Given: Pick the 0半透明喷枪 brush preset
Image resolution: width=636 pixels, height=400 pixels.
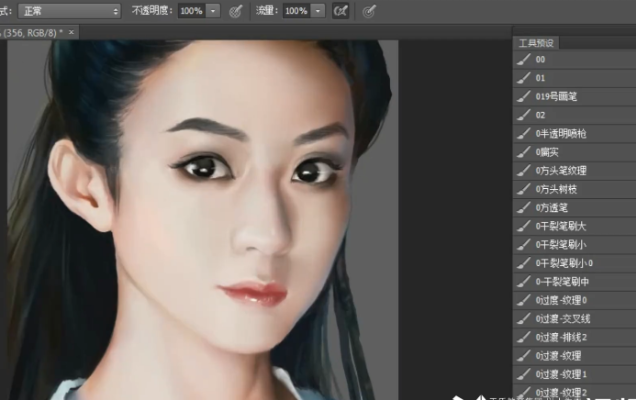Looking at the screenshot, I should point(560,134).
